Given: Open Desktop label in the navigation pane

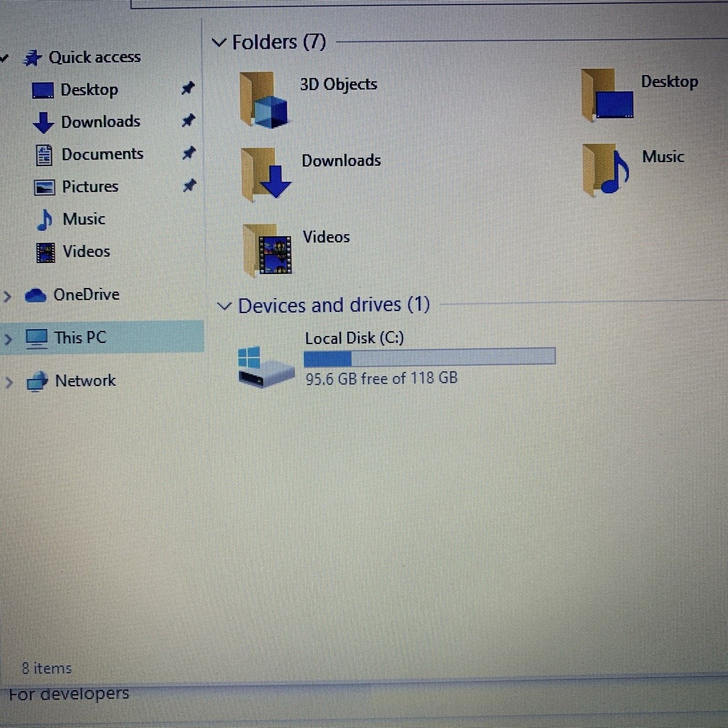Looking at the screenshot, I should (90, 90).
